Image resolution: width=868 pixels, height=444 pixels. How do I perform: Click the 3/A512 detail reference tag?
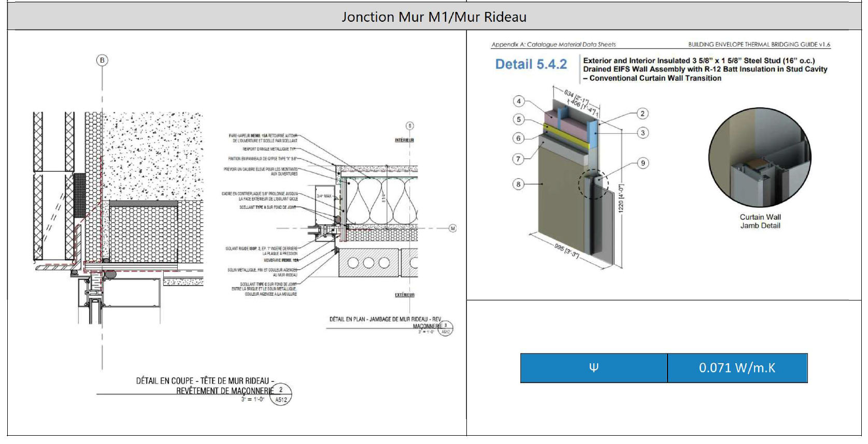(445, 328)
